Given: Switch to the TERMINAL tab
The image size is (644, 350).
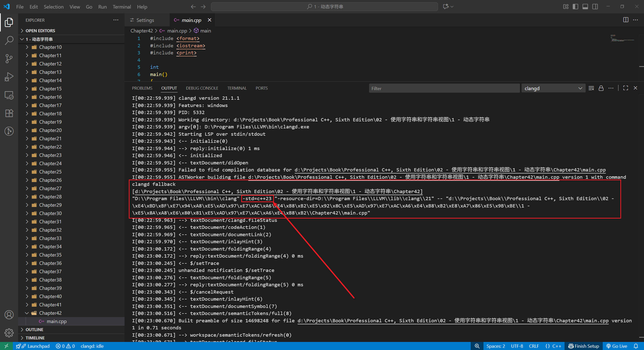Looking at the screenshot, I should point(237,88).
